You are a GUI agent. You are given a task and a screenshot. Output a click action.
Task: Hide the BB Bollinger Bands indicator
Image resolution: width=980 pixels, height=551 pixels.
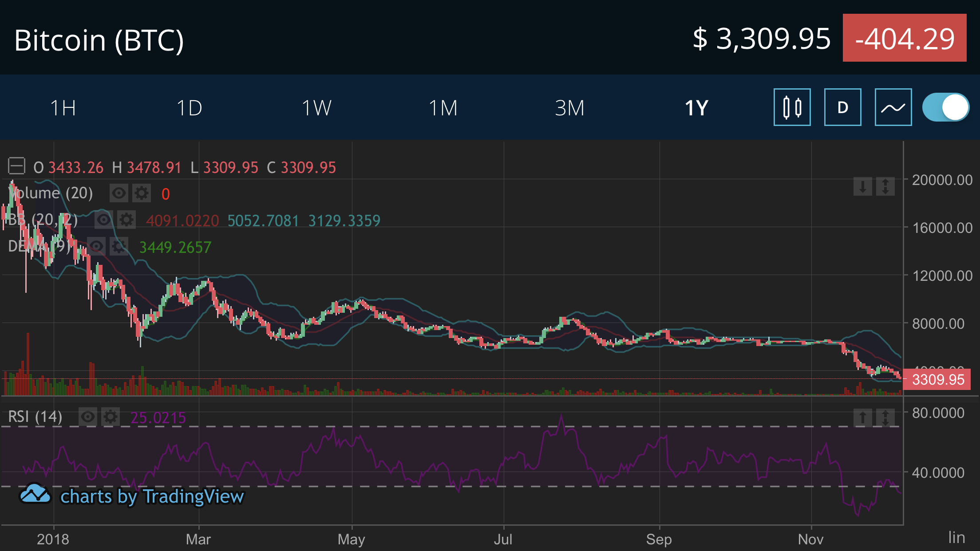point(103,220)
